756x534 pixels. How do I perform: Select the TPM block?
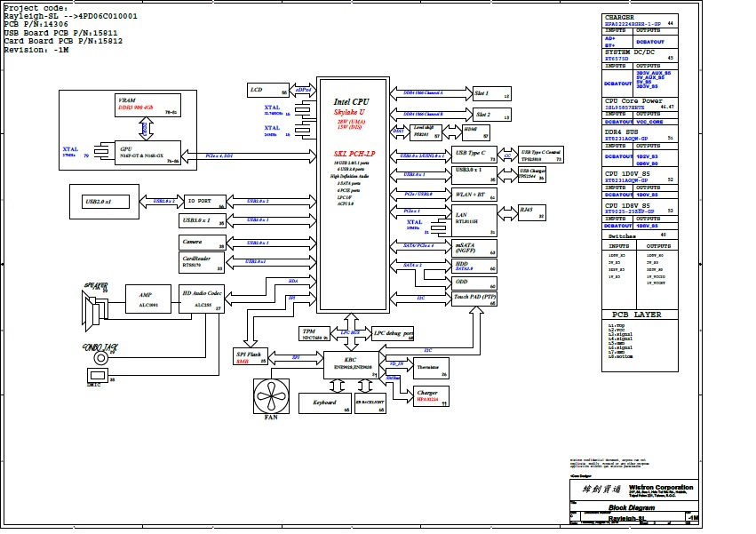point(314,334)
